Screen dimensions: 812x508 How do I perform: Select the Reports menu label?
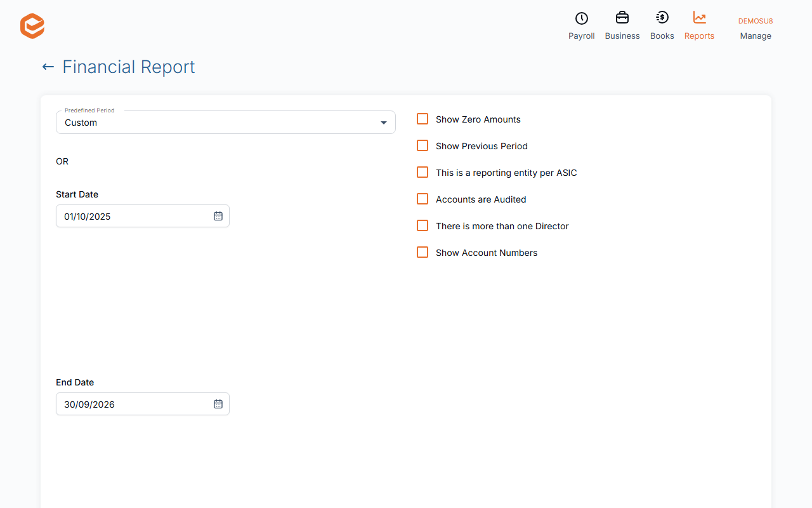pyautogui.click(x=700, y=36)
